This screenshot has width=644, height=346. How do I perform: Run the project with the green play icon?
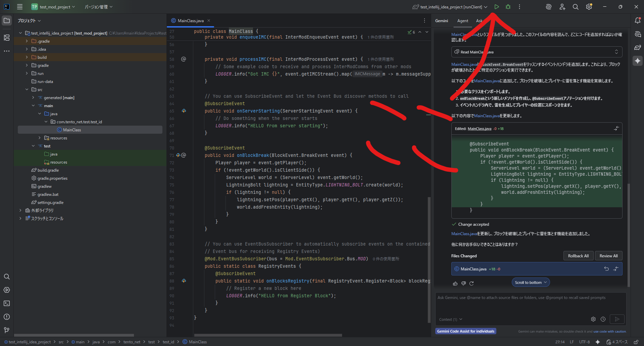(497, 7)
